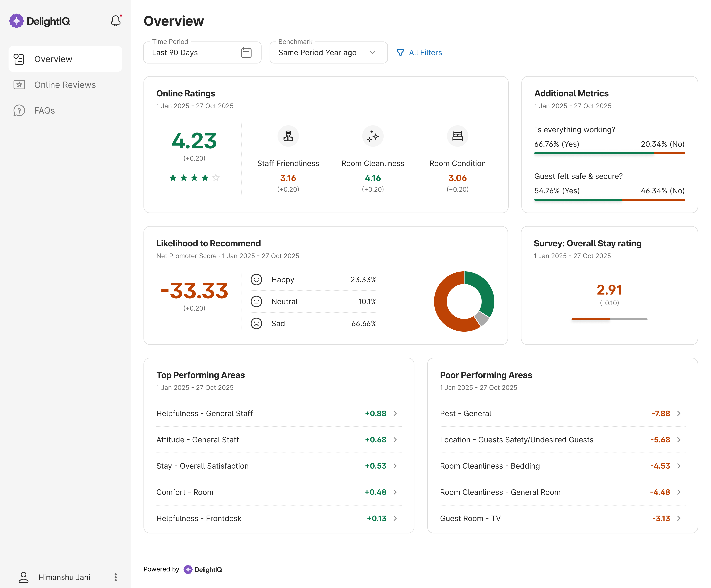Go to Online Reviews in sidebar
This screenshot has height=588, width=711.
pos(65,85)
